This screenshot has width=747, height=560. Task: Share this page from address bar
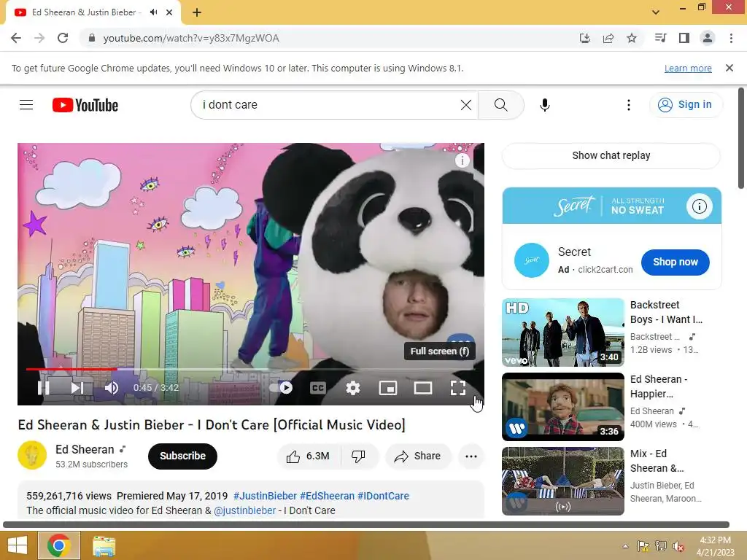coord(608,38)
